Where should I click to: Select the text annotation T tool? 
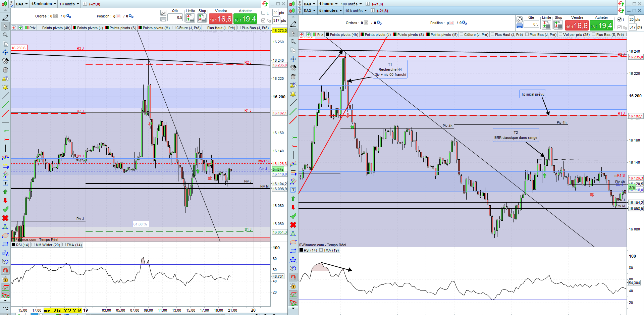click(x=5, y=183)
